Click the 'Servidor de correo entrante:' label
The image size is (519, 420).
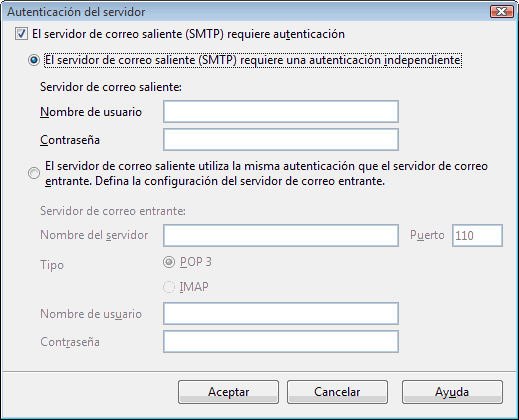[113, 211]
